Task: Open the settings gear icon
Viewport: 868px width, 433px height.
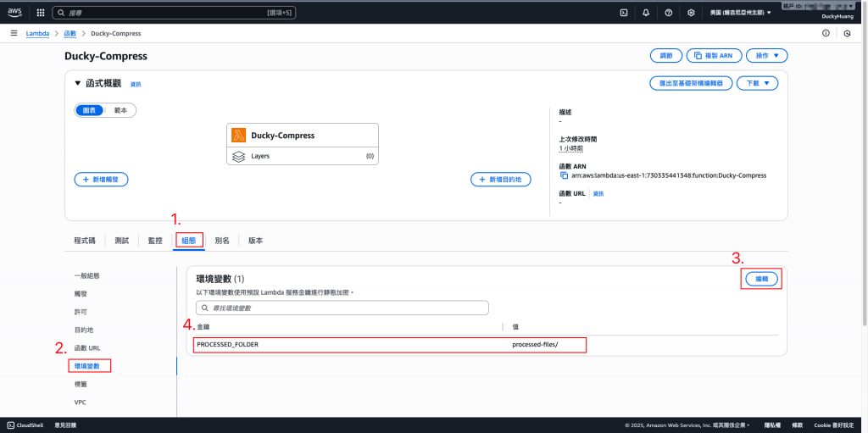Action: point(691,12)
